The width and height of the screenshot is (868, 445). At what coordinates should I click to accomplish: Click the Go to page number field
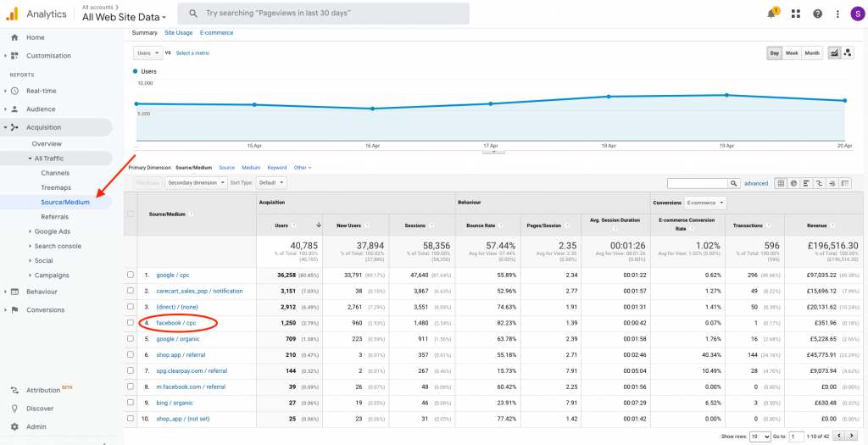[x=796, y=437]
